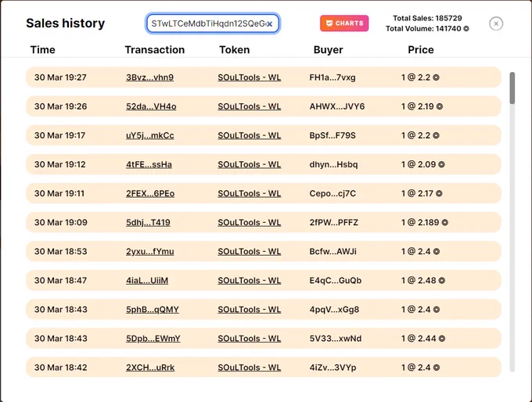Select buyer E4qC...GuQb
The width and height of the screenshot is (532, 402).
[335, 281]
